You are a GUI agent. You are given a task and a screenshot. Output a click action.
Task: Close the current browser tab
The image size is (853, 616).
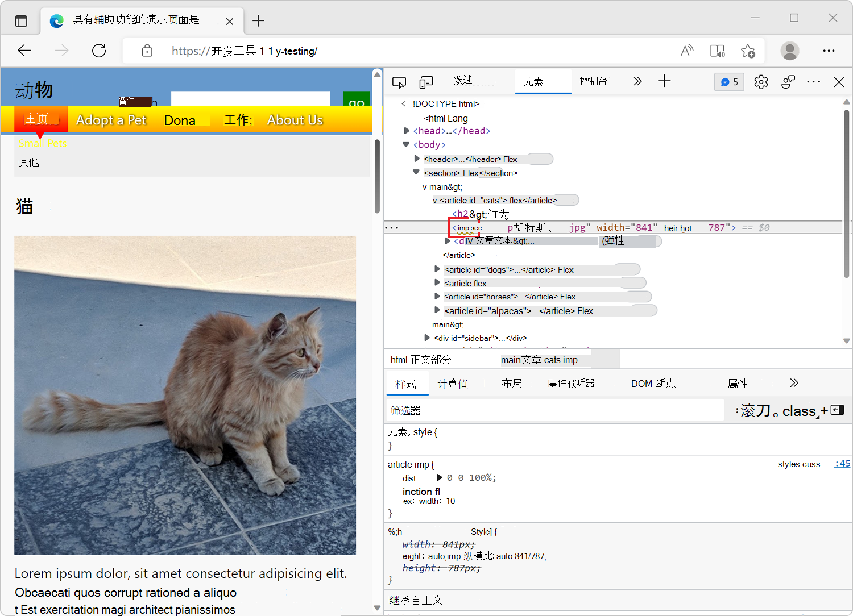click(229, 21)
